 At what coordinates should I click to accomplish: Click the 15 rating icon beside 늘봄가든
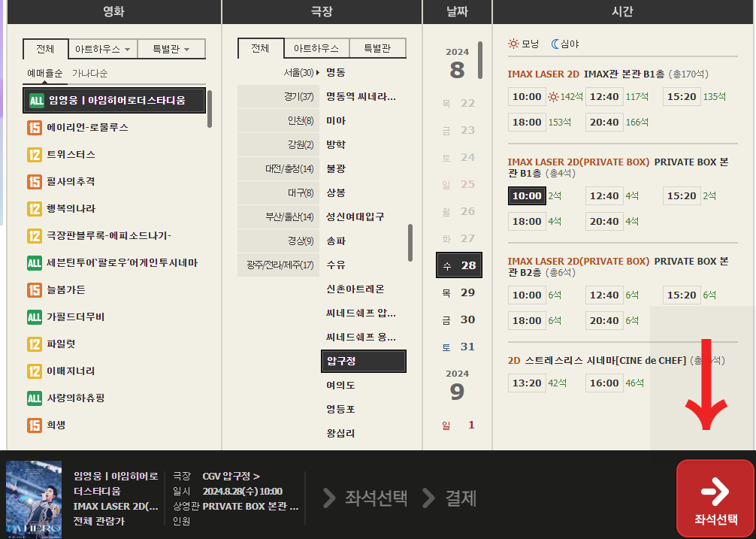[35, 289]
